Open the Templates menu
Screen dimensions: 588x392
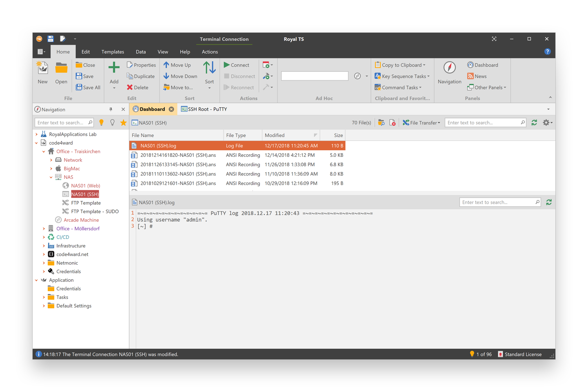click(x=113, y=51)
